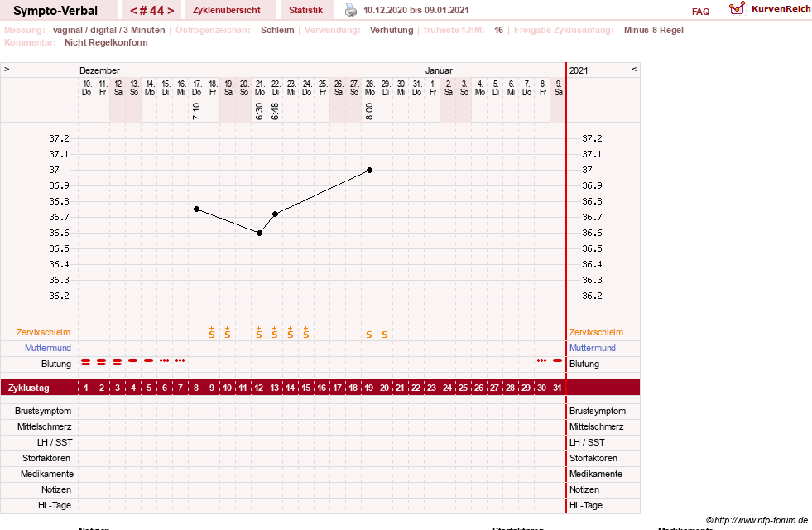812x530 pixels.
Task: Click cycle day 19 in Zyklustag bar
Action: [368, 388]
